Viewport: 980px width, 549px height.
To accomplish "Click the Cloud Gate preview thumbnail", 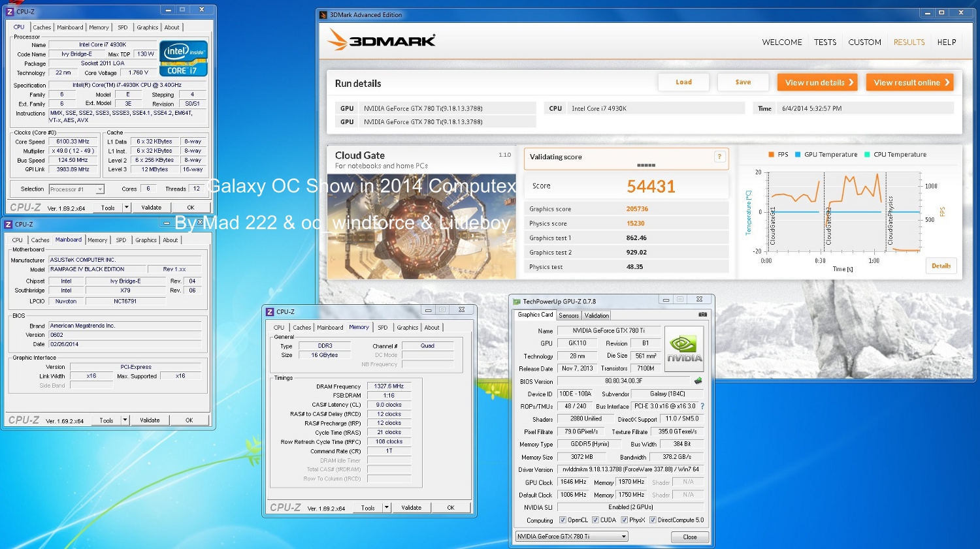I will point(421,227).
